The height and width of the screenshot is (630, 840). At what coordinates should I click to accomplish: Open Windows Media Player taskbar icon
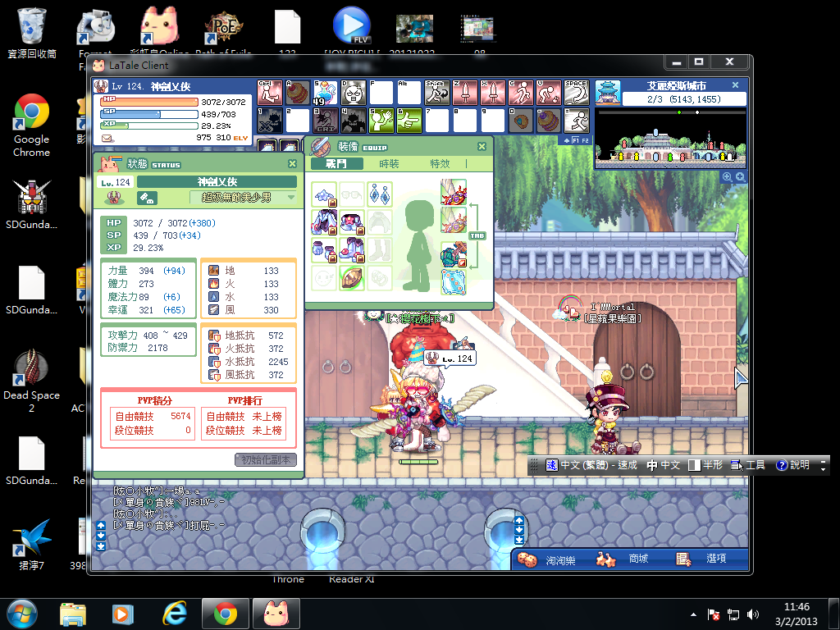122,614
